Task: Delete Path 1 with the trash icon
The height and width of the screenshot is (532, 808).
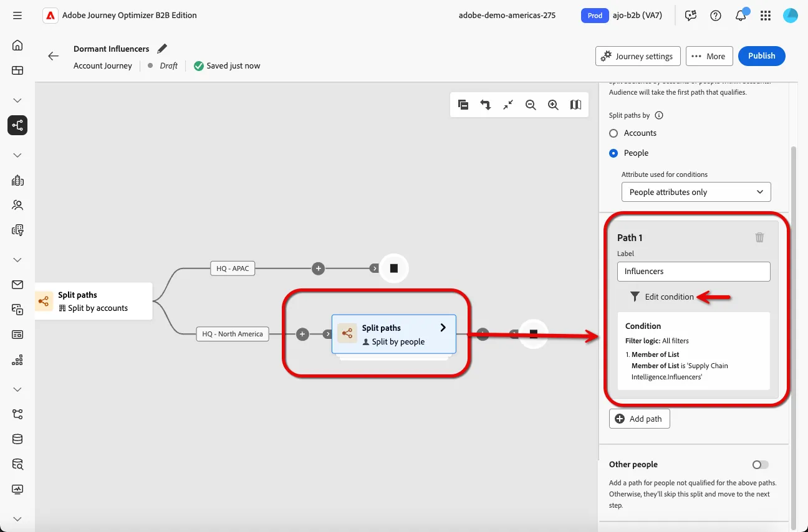Action: pos(759,237)
